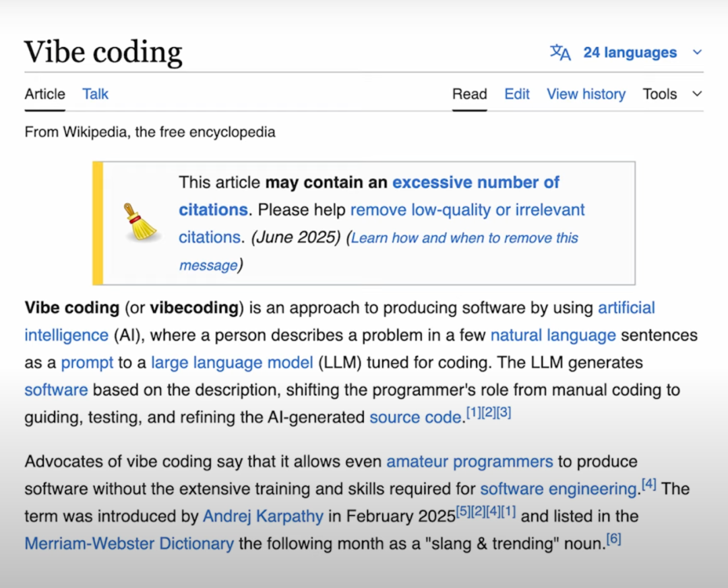Screen dimensions: 728x588
Task: Click the translate languages icon
Action: point(560,53)
